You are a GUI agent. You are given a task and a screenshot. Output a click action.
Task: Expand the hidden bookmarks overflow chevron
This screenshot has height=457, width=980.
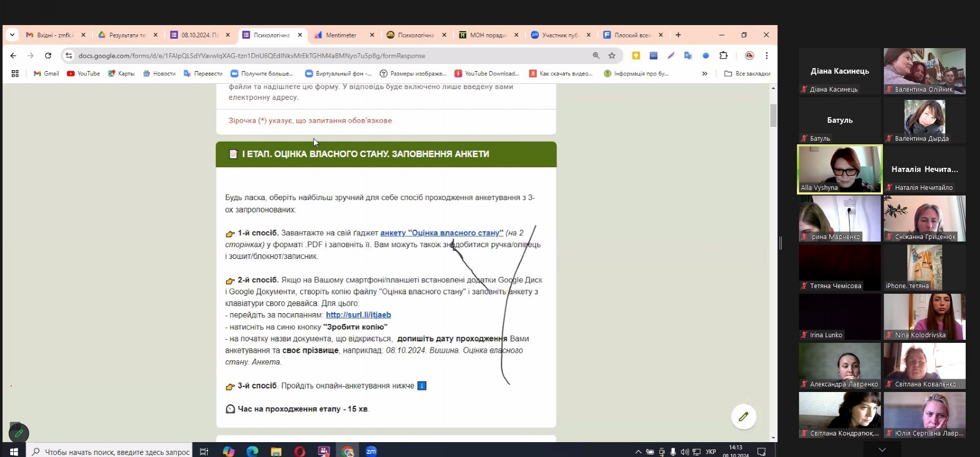(x=705, y=74)
